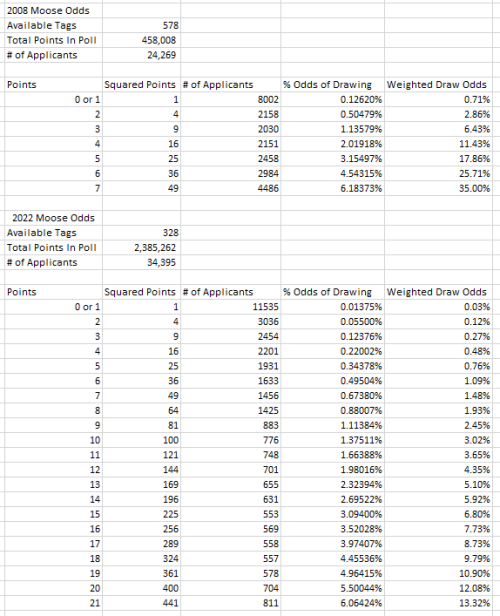Click the 578 available tags cell
The height and width of the screenshot is (616, 500).
pos(141,26)
